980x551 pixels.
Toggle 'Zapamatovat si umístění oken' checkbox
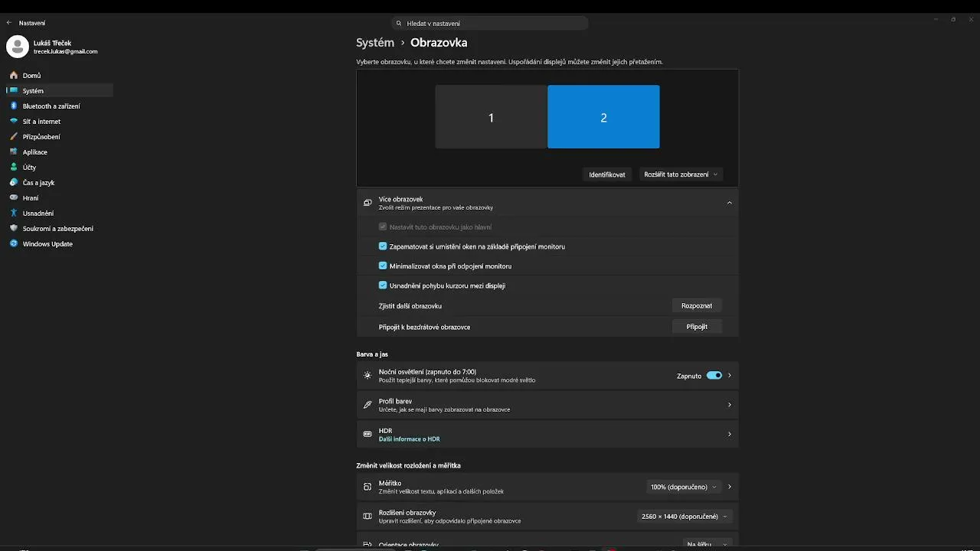point(383,246)
